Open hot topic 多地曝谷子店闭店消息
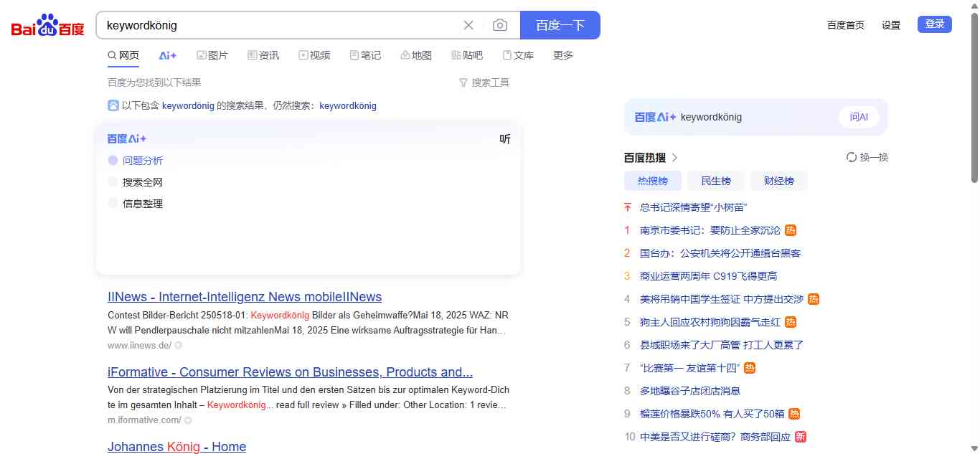The height and width of the screenshot is (454, 980). click(690, 391)
